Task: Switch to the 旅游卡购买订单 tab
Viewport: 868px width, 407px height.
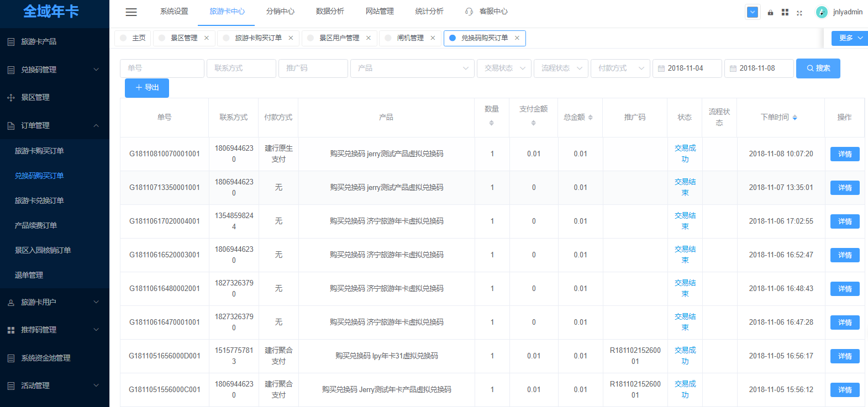Action: click(258, 38)
